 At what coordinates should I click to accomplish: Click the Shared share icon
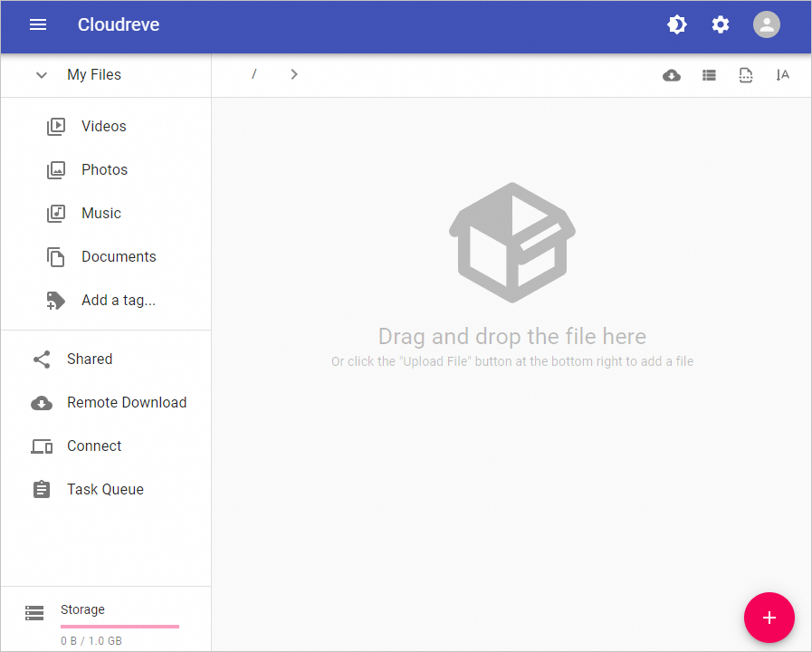(42, 360)
